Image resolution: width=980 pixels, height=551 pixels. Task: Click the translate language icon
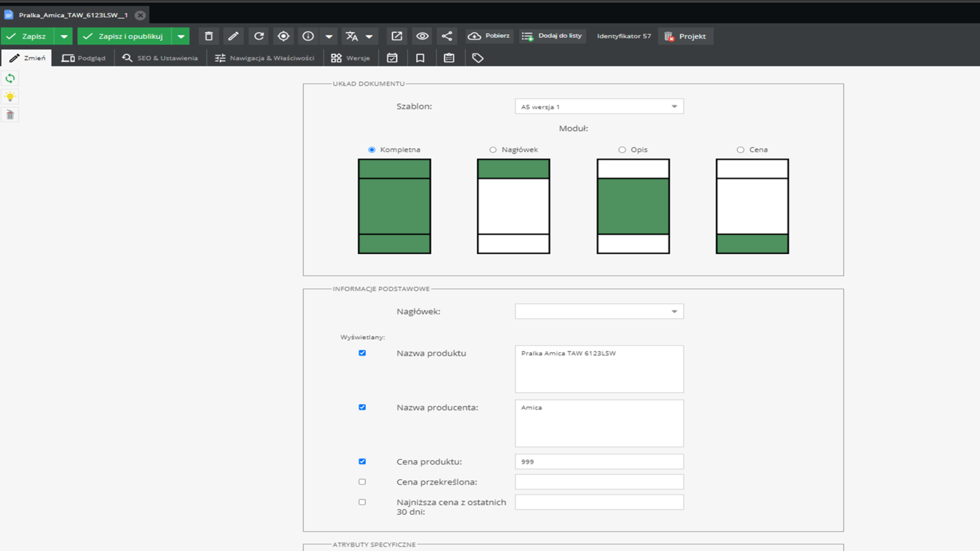point(352,36)
